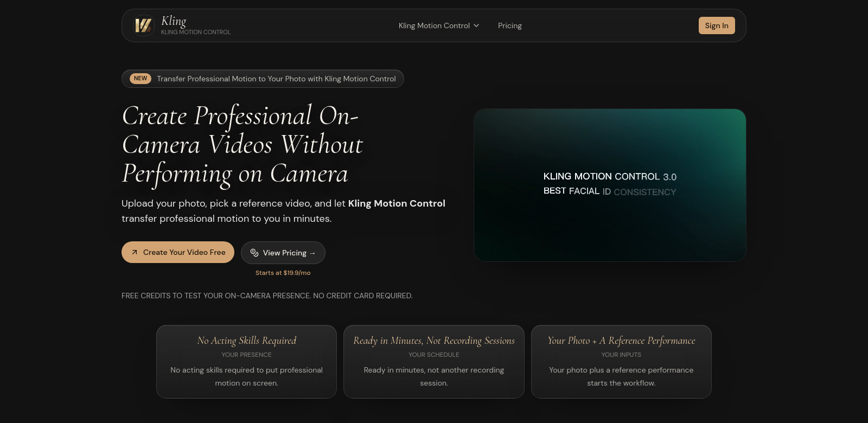Open the Pricing menu item

pyautogui.click(x=510, y=25)
